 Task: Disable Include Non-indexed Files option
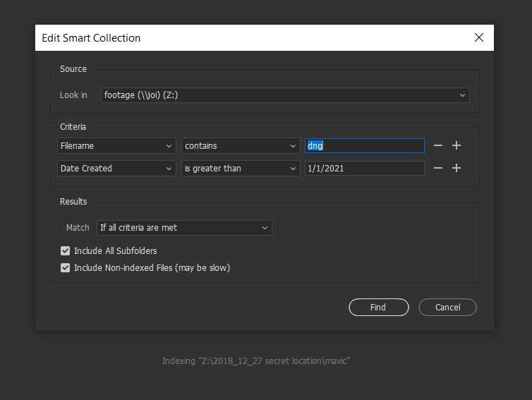[x=66, y=268]
